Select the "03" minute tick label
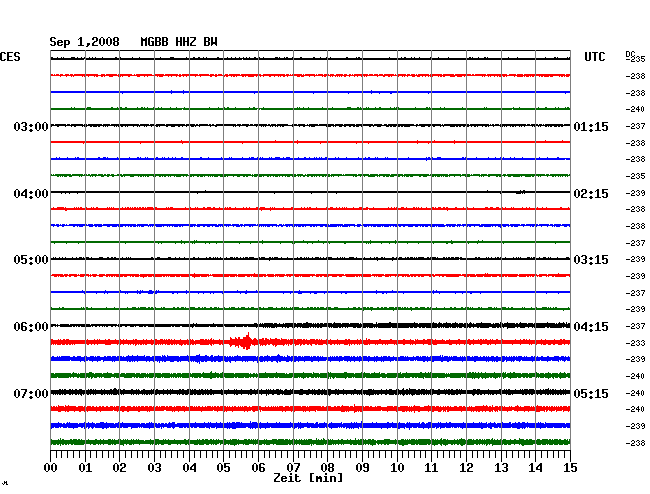 (154, 468)
